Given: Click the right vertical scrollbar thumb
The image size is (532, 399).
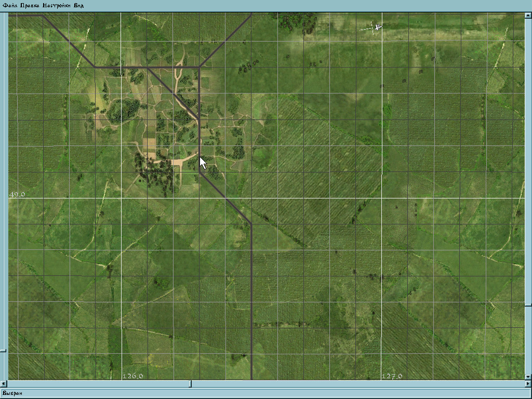Looking at the screenshot, I should point(528,305).
